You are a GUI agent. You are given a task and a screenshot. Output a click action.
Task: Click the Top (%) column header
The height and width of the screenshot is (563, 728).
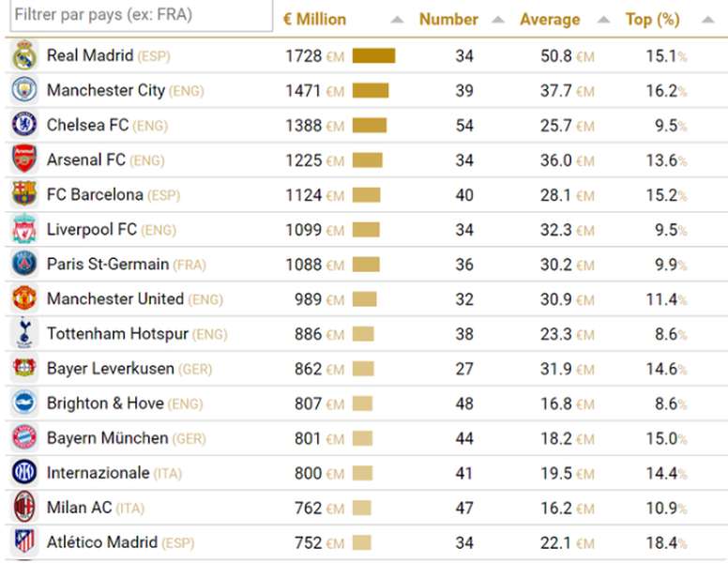click(652, 20)
